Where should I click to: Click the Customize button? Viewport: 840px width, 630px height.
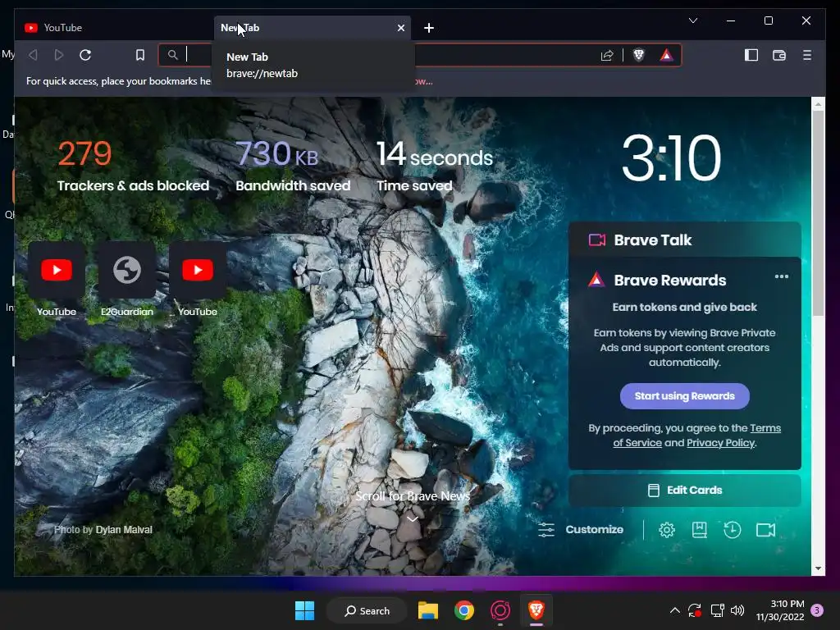pos(581,530)
